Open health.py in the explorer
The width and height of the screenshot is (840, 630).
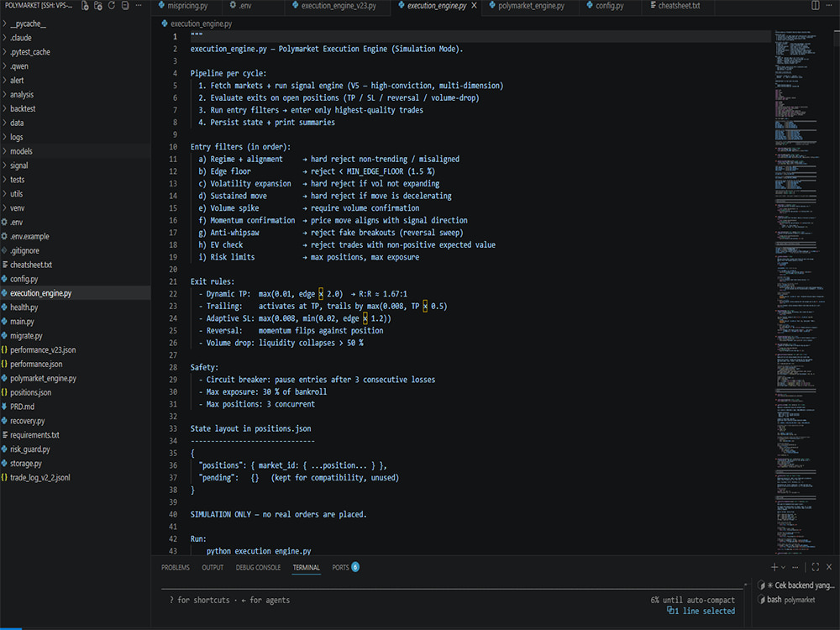(76, 307)
